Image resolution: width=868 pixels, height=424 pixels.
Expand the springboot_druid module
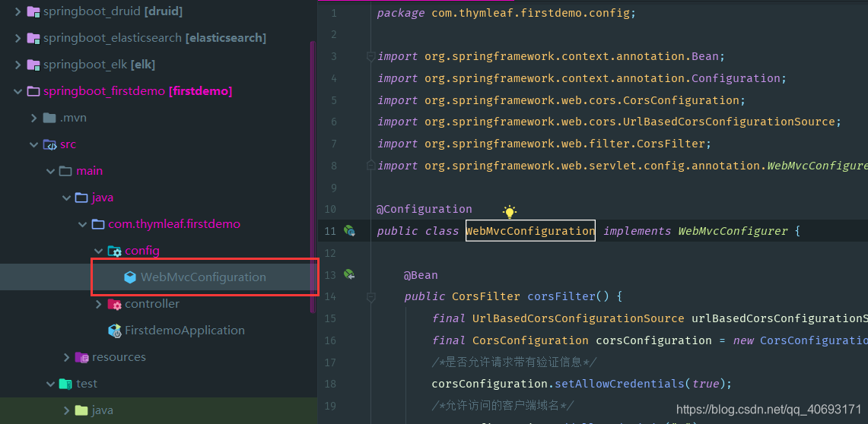point(17,11)
